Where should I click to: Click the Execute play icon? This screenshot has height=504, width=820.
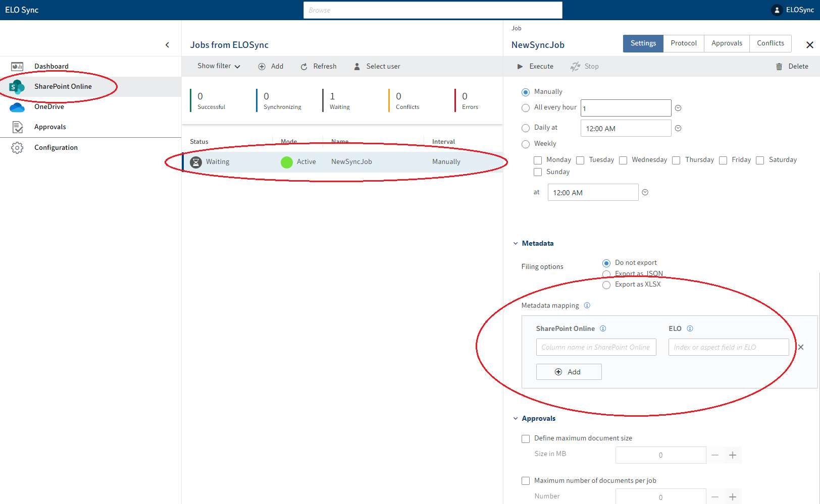(520, 67)
